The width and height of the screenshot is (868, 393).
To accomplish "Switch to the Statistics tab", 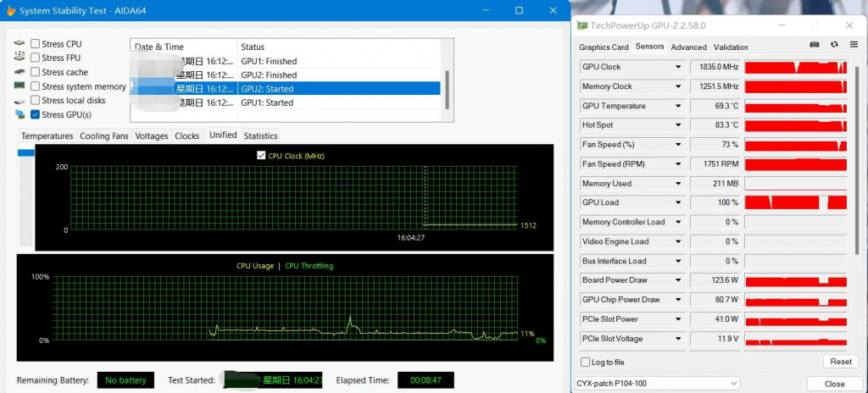I will point(260,136).
